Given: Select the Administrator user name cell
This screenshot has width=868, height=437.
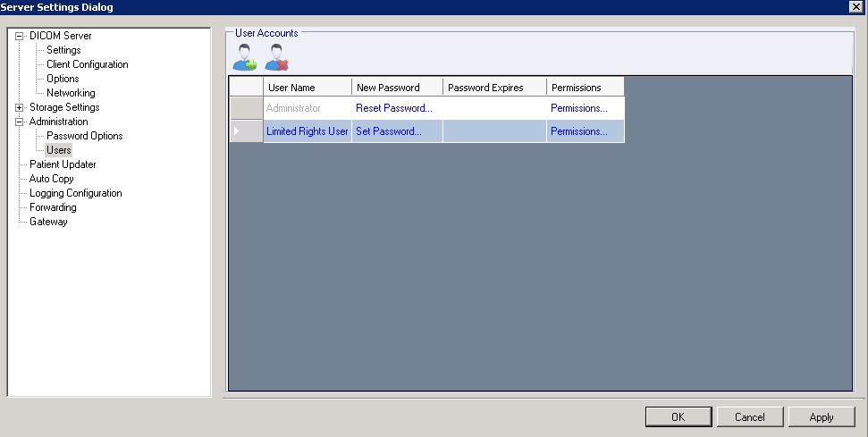Looking at the screenshot, I should (x=308, y=108).
